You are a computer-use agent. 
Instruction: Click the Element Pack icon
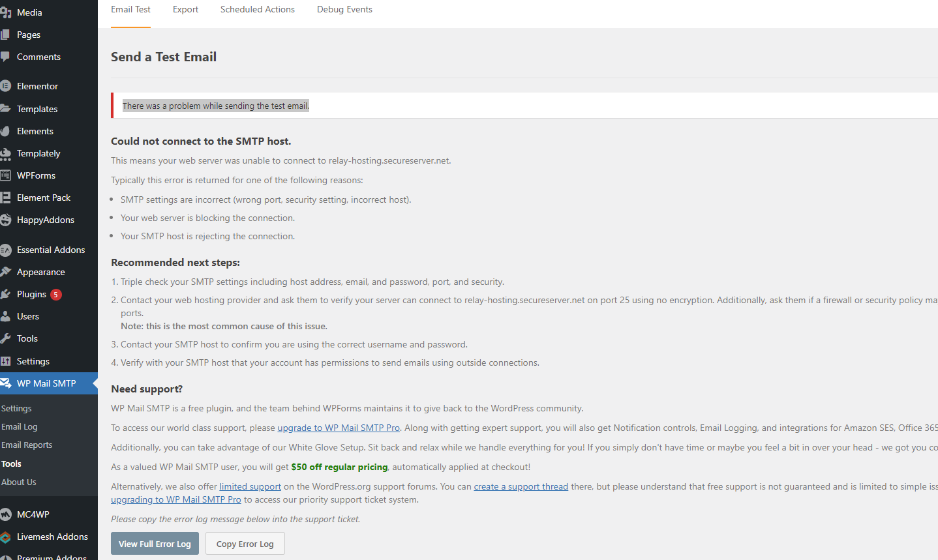click(5, 198)
